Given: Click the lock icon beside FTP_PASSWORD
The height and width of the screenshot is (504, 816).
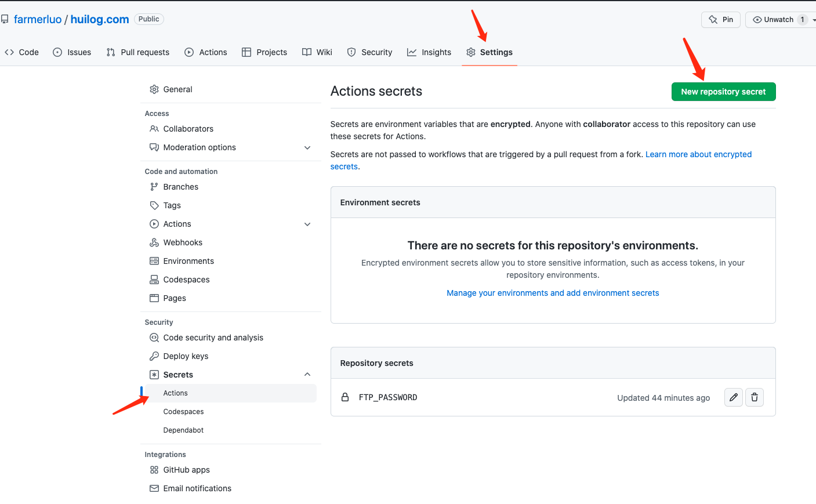Looking at the screenshot, I should pyautogui.click(x=345, y=397).
